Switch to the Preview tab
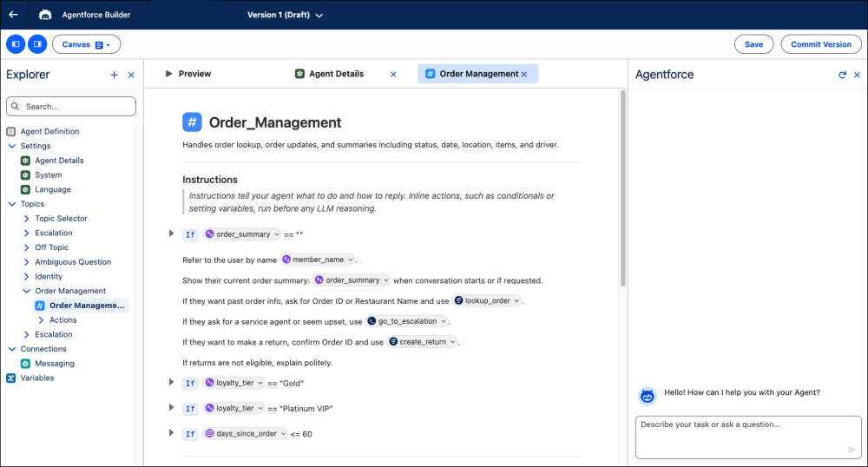 188,74
